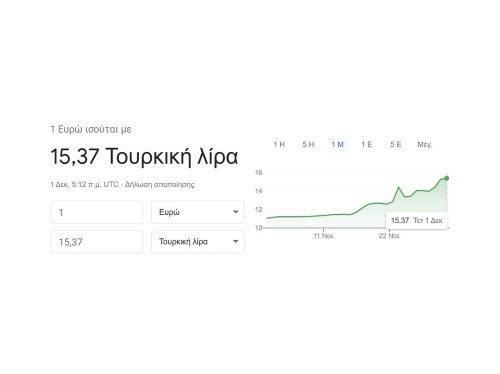The height and width of the screenshot is (374, 500).
Task: Select the 1 Μ time range tab
Action: pos(337,144)
